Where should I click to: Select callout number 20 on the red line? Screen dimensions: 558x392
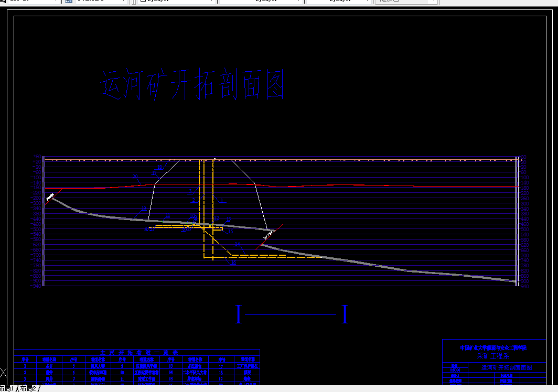tap(135, 177)
